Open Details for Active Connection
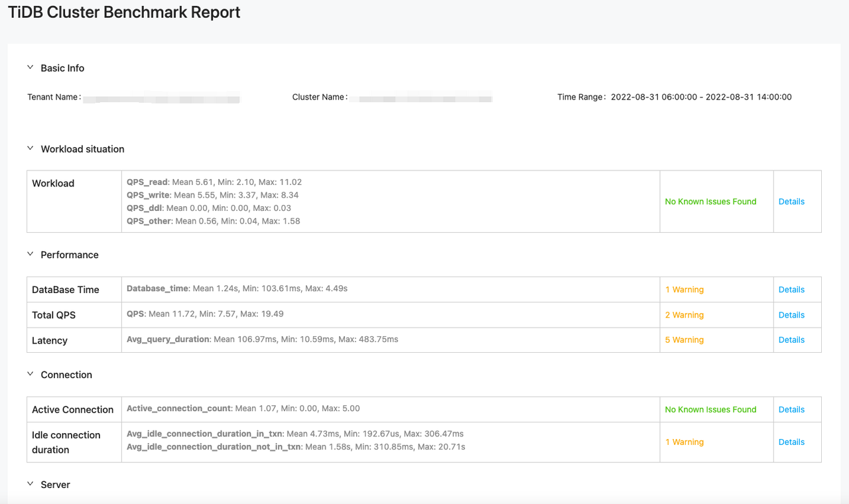This screenshot has height=504, width=849. click(x=791, y=409)
